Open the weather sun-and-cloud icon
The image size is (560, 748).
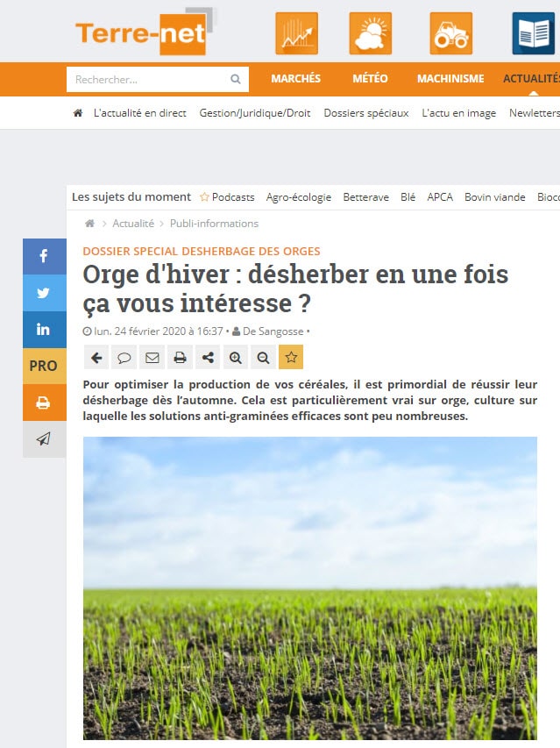pyautogui.click(x=371, y=33)
